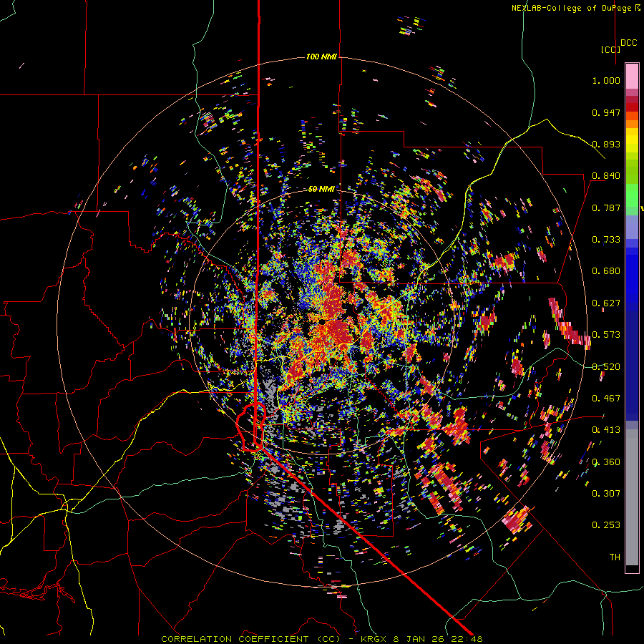
Task: Click the gray lower color bar segment
Action: [632, 497]
